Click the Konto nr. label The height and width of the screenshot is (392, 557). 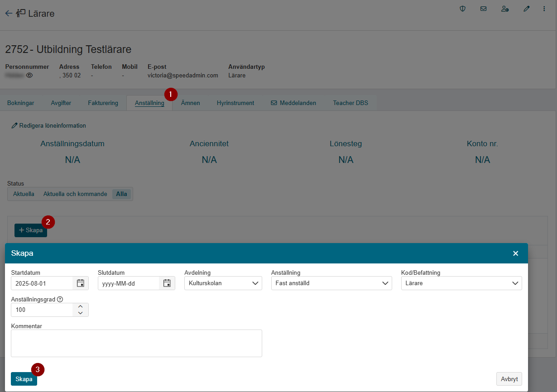click(482, 144)
